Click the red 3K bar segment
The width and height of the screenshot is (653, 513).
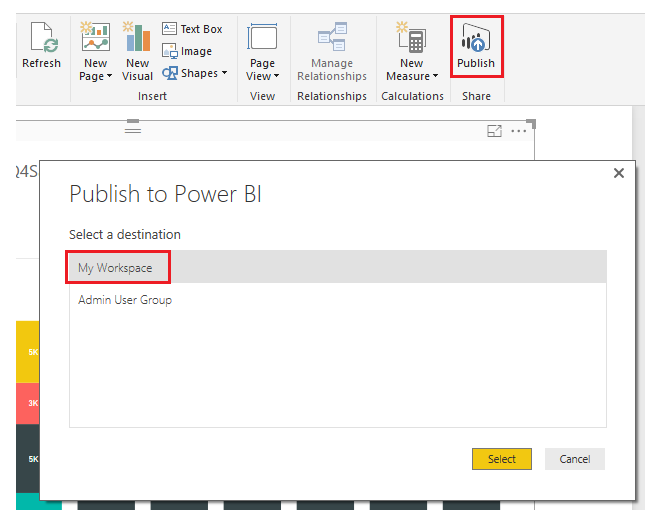27,403
